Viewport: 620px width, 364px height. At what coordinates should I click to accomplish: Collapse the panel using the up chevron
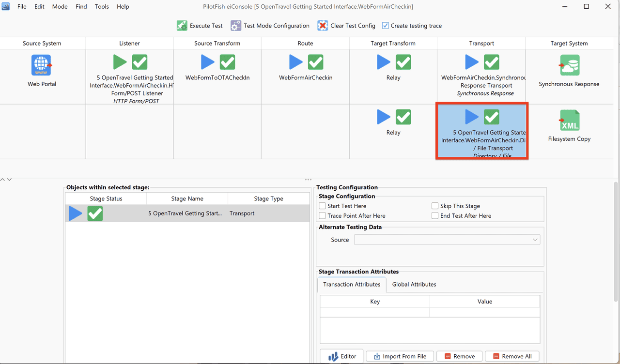click(x=3, y=180)
